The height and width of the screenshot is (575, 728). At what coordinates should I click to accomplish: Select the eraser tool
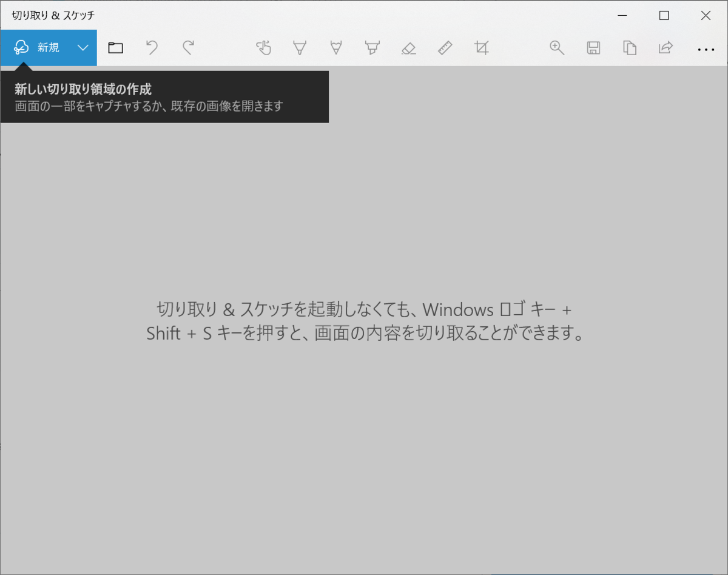[x=409, y=48]
